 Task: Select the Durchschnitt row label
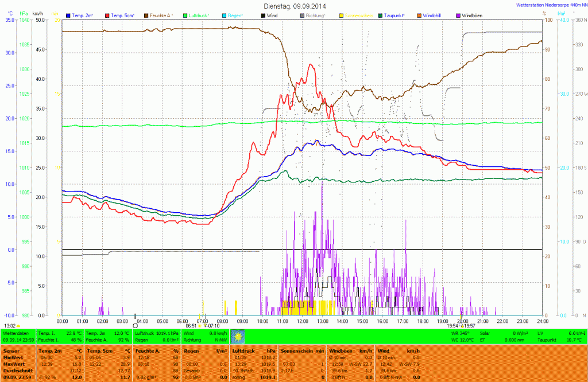[17, 371]
